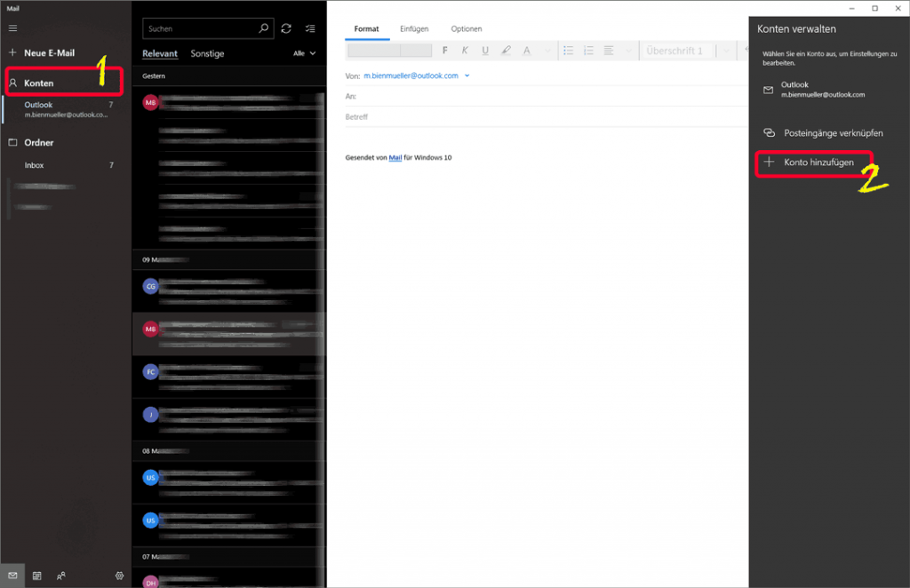Toggle underline (U) formatting
This screenshot has height=588, width=910.
coord(484,51)
